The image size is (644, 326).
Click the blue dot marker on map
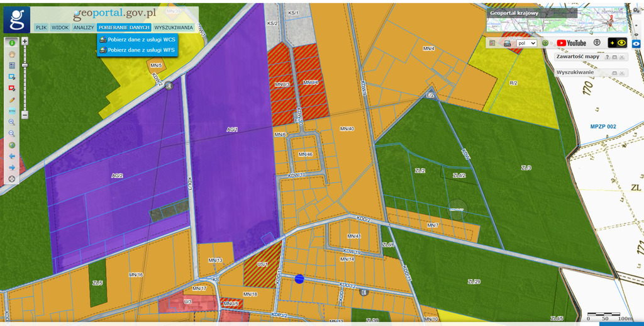pyautogui.click(x=299, y=279)
